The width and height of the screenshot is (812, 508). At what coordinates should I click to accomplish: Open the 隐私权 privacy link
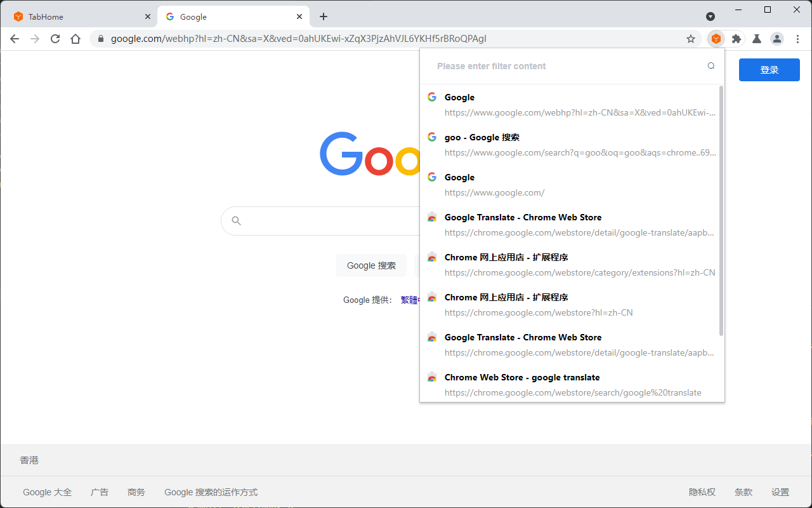point(702,491)
